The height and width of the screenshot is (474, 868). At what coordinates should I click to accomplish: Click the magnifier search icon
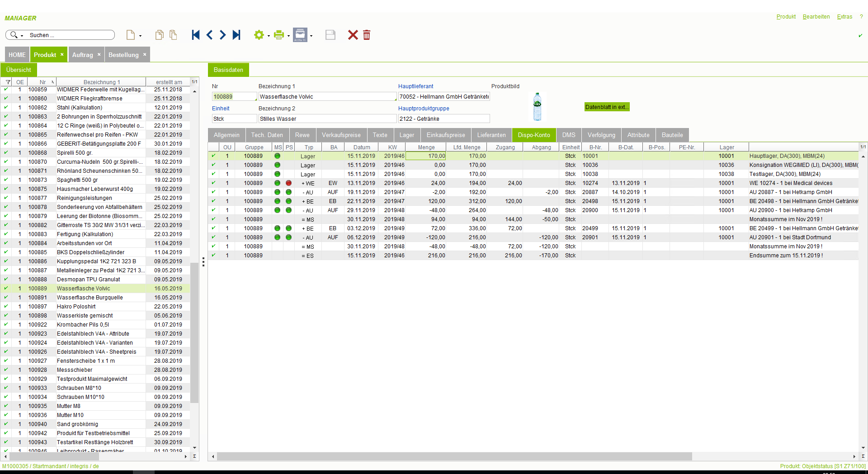coord(14,35)
